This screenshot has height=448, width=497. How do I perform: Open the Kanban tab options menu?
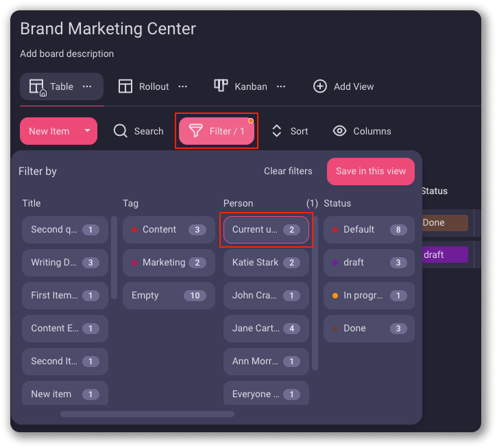(x=281, y=86)
